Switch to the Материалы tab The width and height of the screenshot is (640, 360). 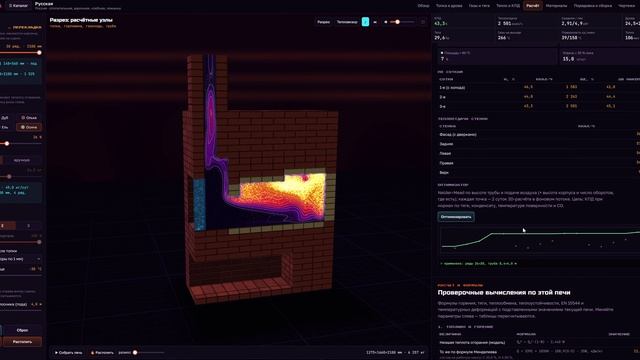(x=556, y=6)
